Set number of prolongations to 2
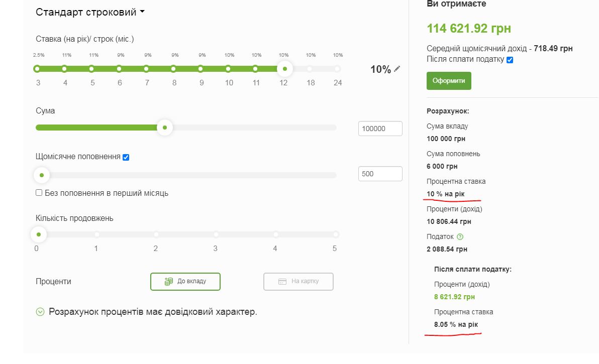 pos(156,234)
